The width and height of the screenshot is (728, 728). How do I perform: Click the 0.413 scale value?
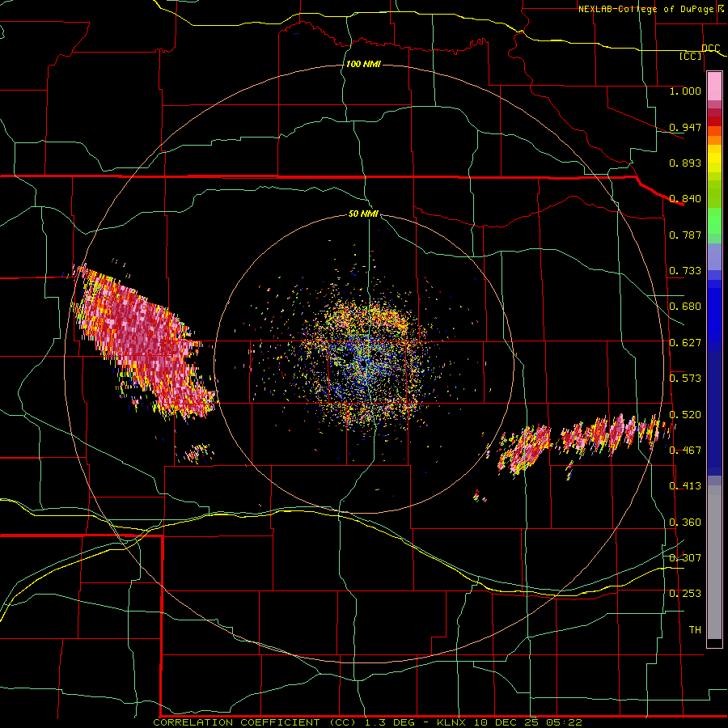click(x=685, y=486)
